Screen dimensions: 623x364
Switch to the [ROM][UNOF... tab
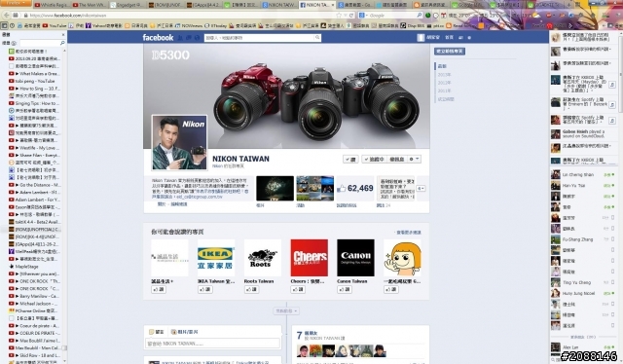[x=165, y=5]
